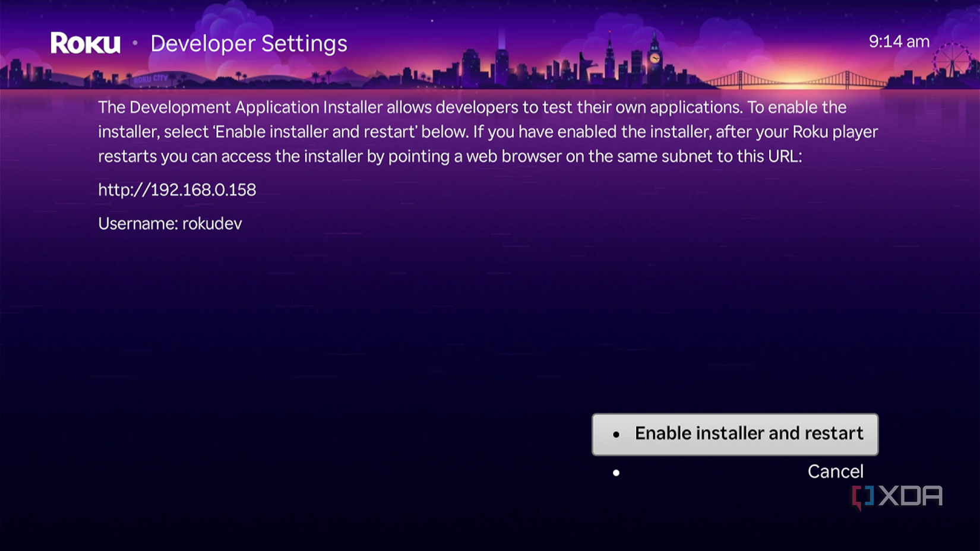Click the 9:14 am clock display

coord(899,42)
